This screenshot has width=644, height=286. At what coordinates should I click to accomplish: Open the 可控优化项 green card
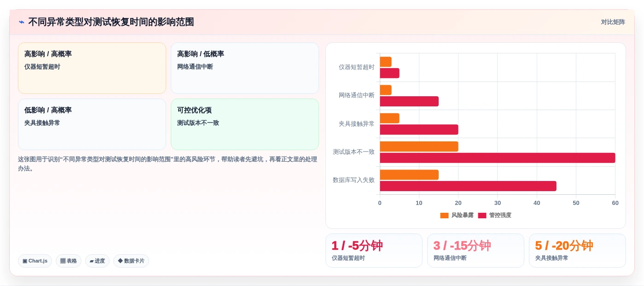245,124
